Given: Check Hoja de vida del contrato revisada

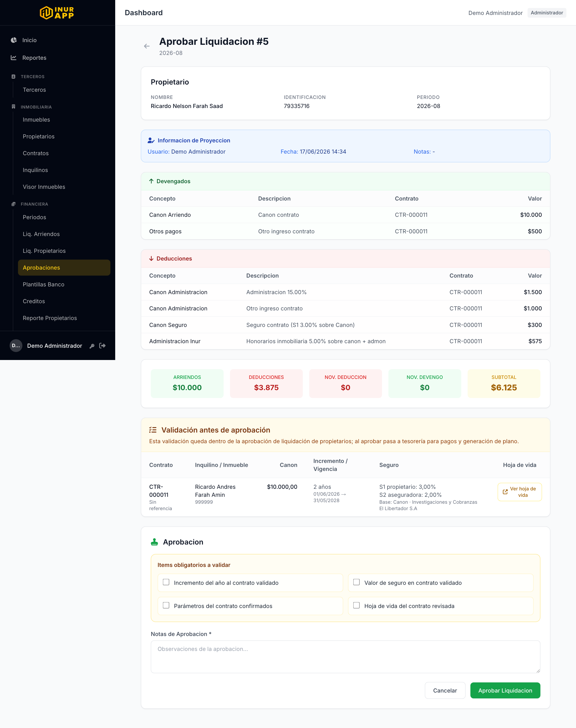Looking at the screenshot, I should tap(357, 606).
